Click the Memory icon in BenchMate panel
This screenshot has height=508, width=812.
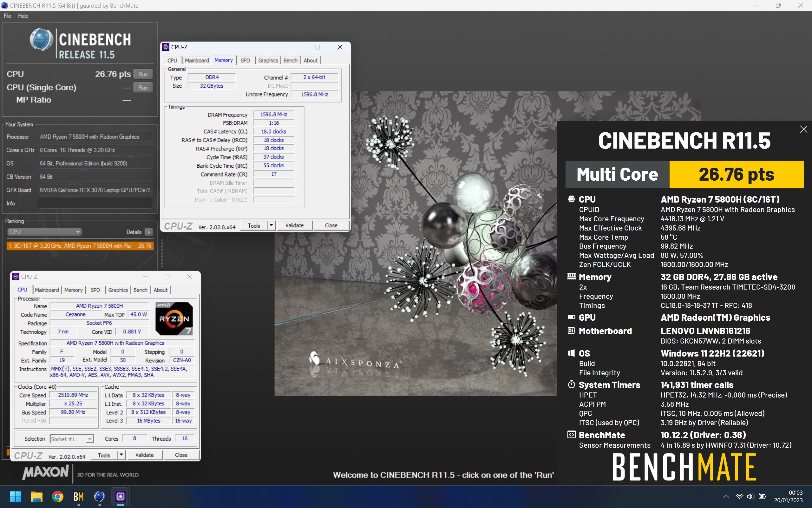point(571,277)
